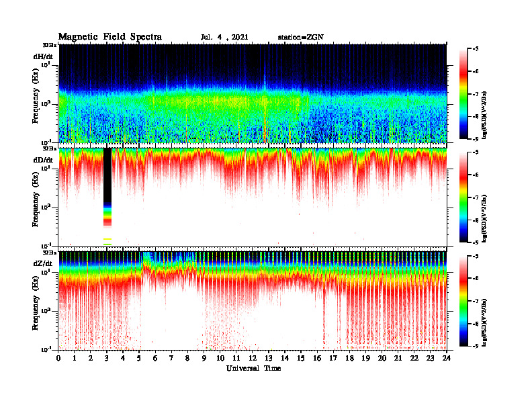Click x-axis tick label 7

click(171, 359)
